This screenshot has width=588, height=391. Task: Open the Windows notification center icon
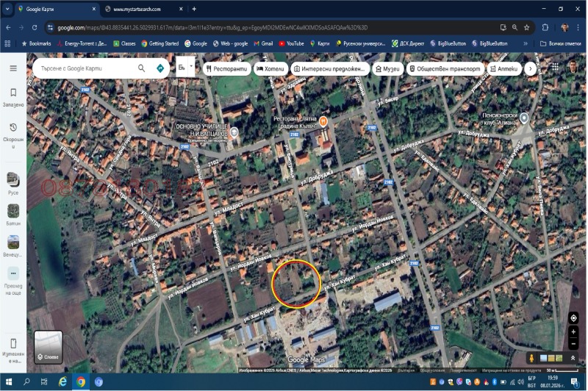point(575,382)
